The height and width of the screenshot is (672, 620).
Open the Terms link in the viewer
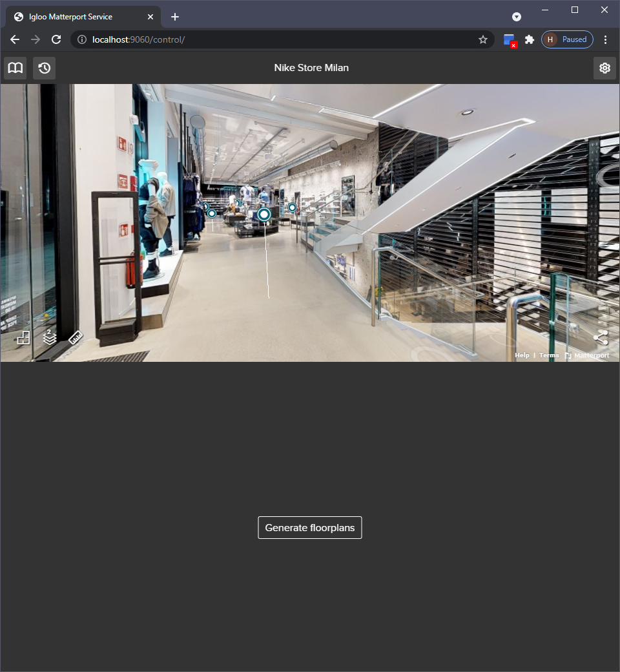(x=549, y=355)
